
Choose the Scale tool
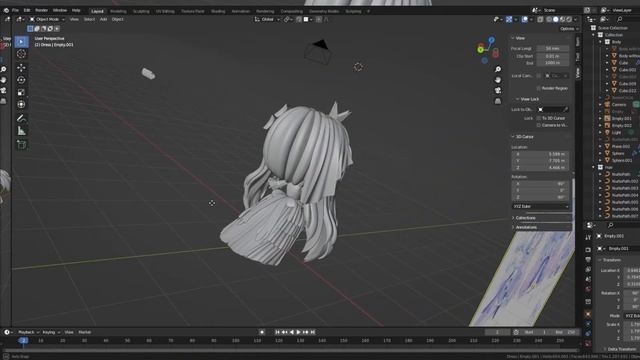(x=21, y=92)
